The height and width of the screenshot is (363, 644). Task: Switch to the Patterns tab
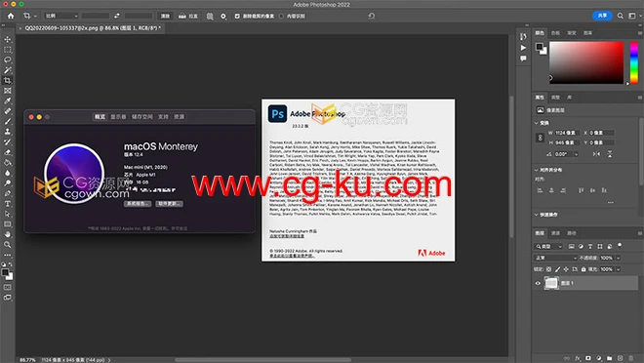pyautogui.click(x=588, y=33)
